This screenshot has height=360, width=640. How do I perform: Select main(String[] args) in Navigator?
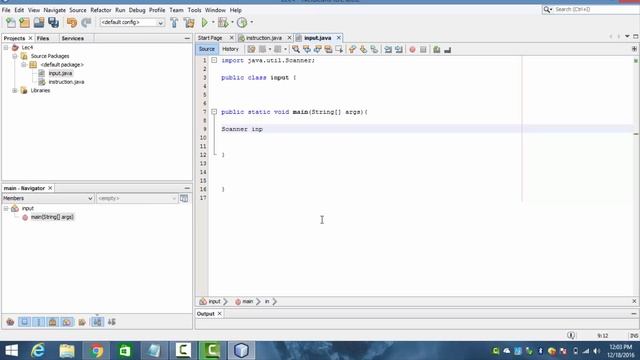52,217
